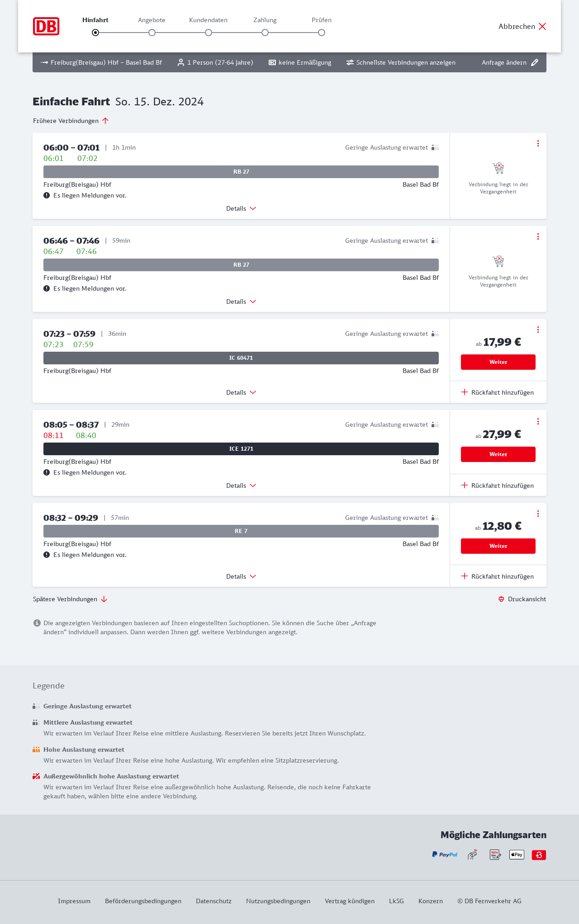Show Frühere Verbindungen
Viewport: 579px width, 924px height.
(x=71, y=121)
